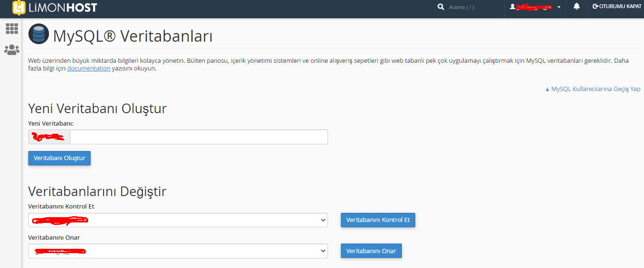
Task: Click the search magnifier icon
Action: click(x=441, y=7)
